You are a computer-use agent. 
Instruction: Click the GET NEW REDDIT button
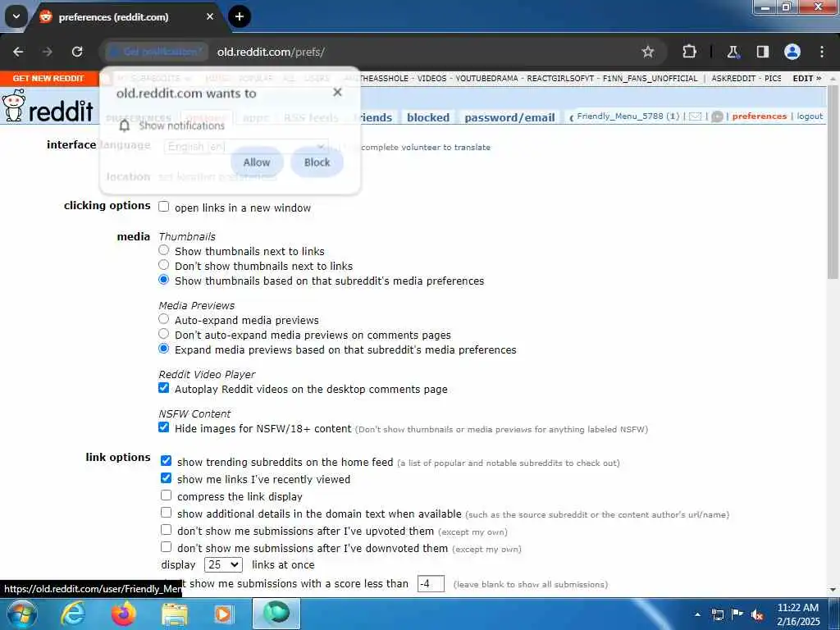(x=48, y=78)
